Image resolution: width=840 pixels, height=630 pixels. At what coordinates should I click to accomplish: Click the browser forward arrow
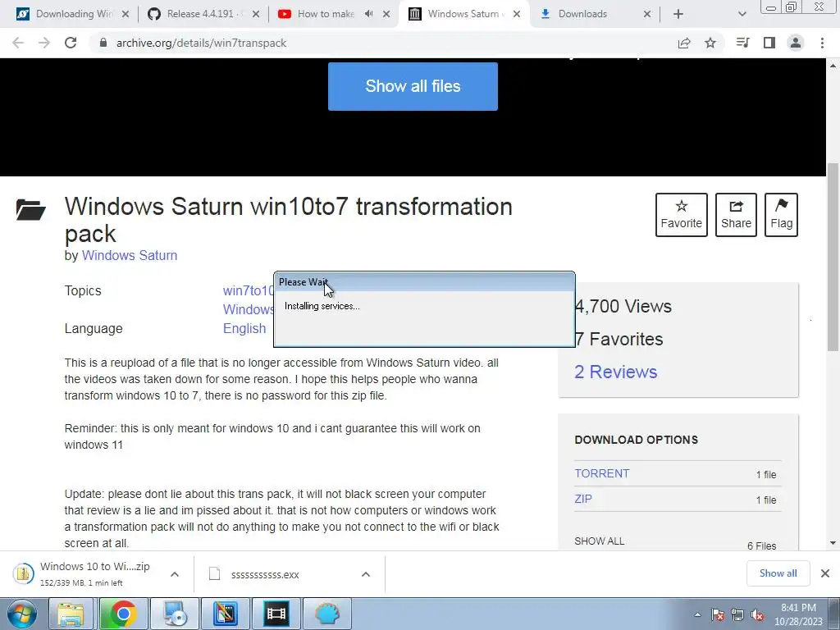[x=44, y=43]
